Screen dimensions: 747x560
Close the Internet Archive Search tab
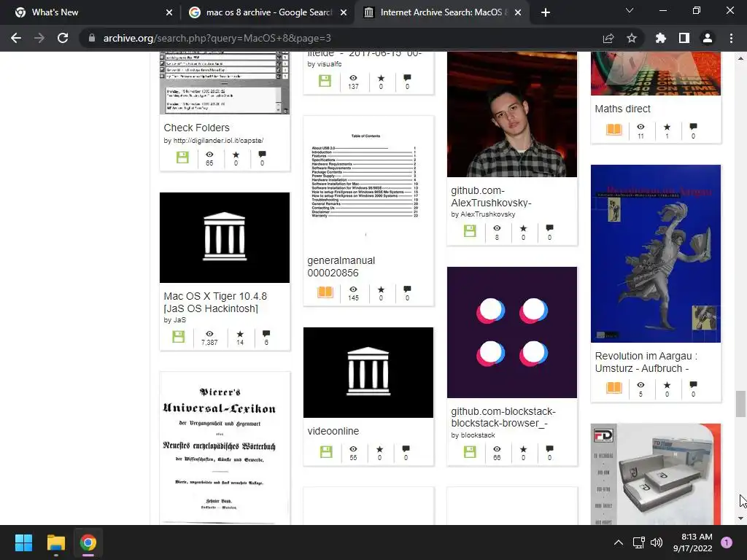tap(519, 12)
